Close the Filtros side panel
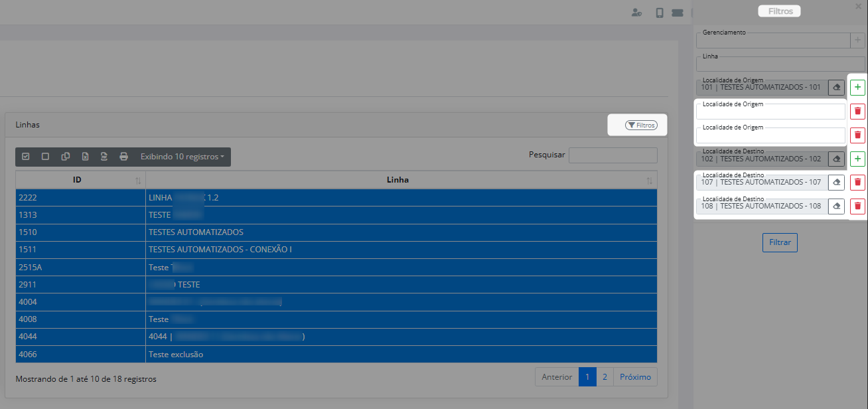The height and width of the screenshot is (409, 868). click(858, 6)
